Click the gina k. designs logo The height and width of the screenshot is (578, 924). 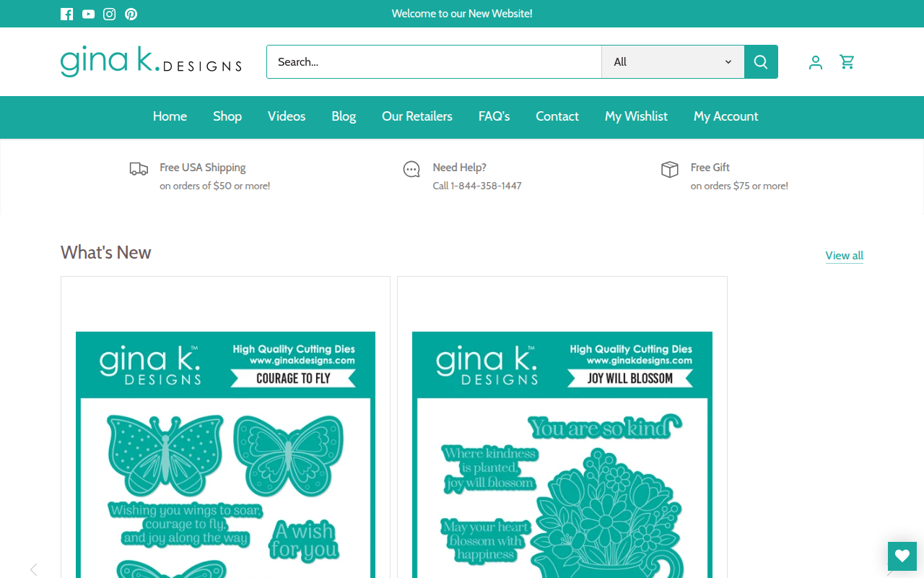pyautogui.click(x=151, y=62)
